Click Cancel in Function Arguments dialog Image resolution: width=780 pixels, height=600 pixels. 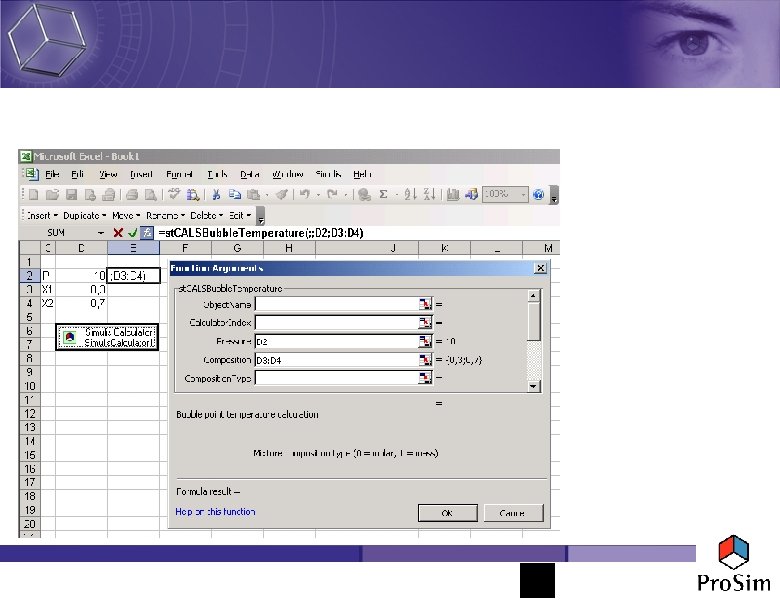[x=513, y=513]
